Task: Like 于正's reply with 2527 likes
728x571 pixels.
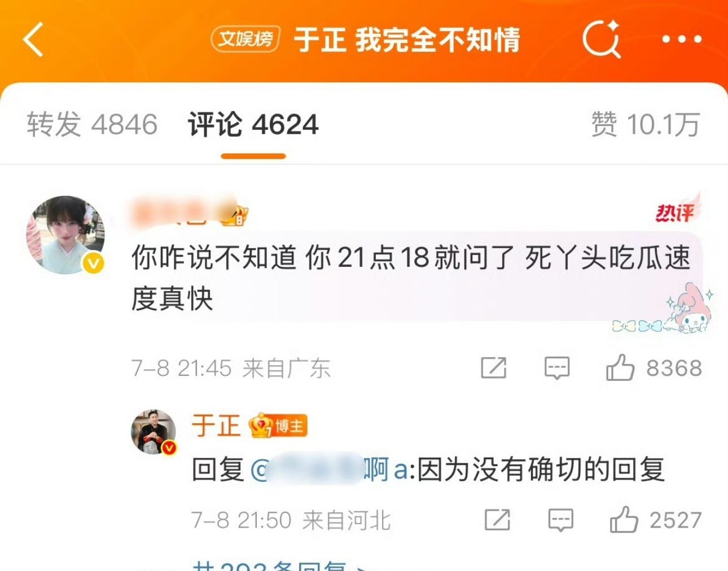Action: [656, 520]
